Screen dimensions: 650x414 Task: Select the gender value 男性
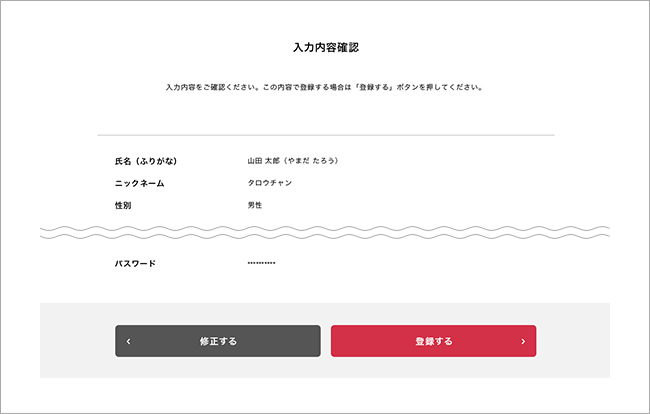click(255, 205)
